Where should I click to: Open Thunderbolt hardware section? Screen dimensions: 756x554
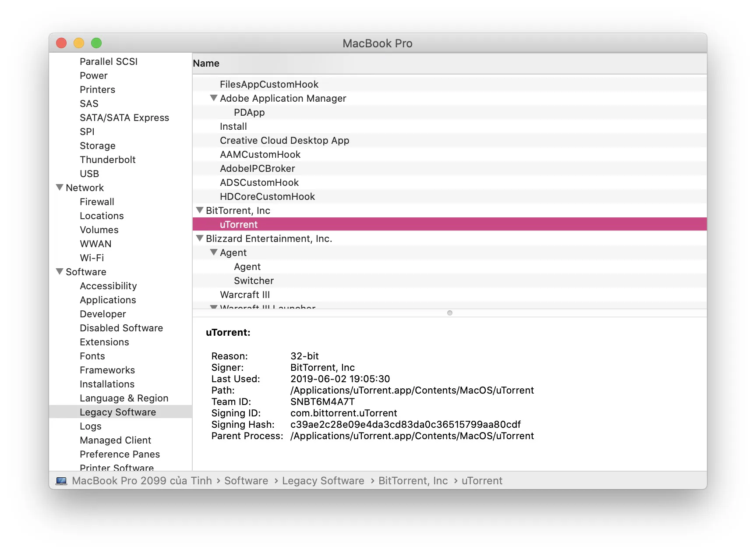point(108,160)
